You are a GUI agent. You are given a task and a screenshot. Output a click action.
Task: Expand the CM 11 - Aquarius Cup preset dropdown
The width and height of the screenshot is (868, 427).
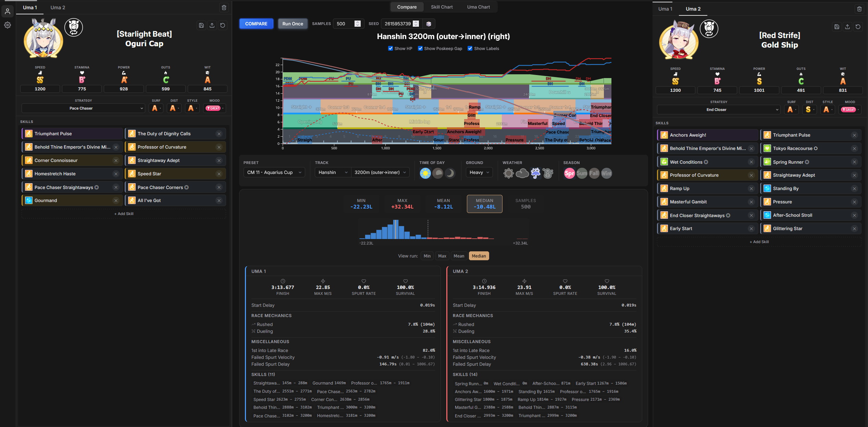274,172
